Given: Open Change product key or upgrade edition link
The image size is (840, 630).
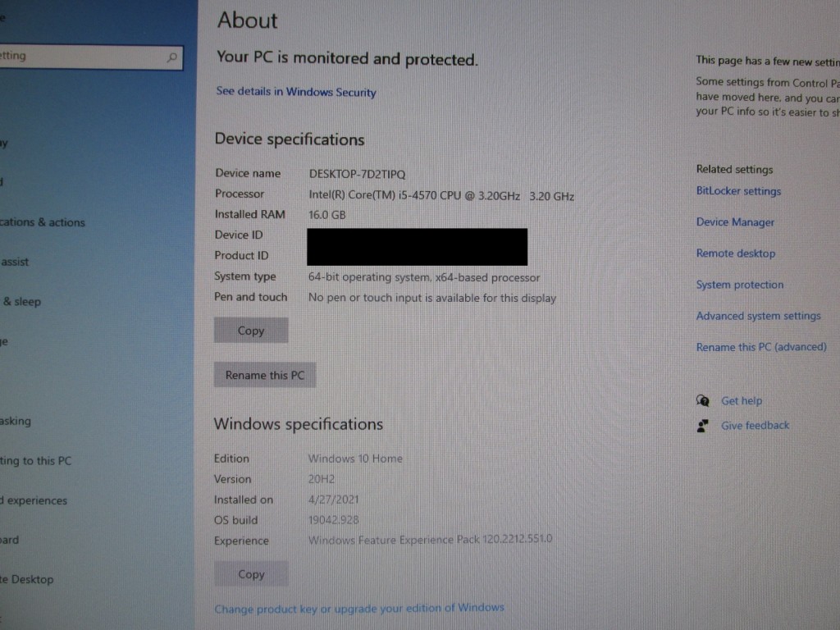Looking at the screenshot, I should coord(359,608).
